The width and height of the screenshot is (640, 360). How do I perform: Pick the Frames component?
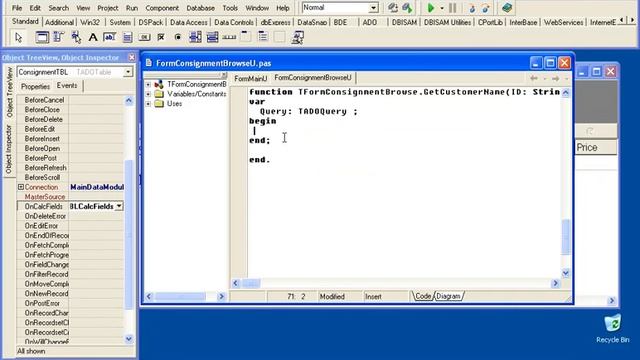[42, 38]
